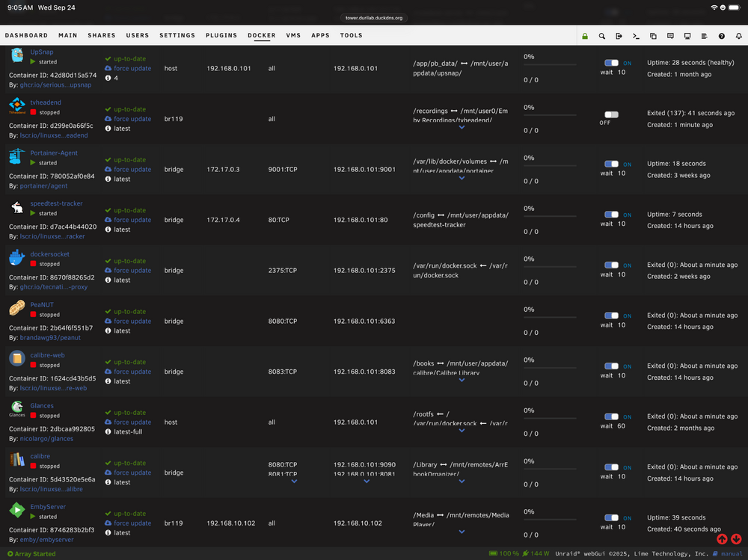Open the Plugins page
The width and height of the screenshot is (748, 560).
coord(221,35)
